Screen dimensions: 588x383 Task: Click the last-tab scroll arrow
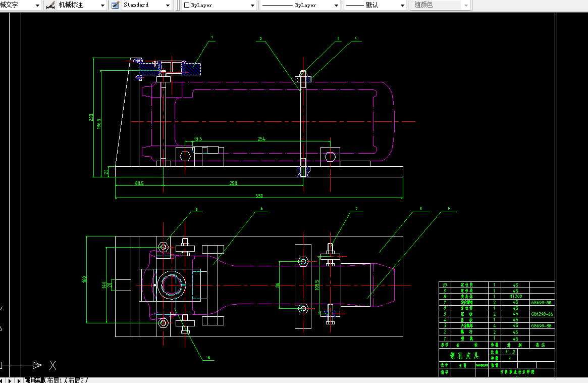[x=19, y=380]
